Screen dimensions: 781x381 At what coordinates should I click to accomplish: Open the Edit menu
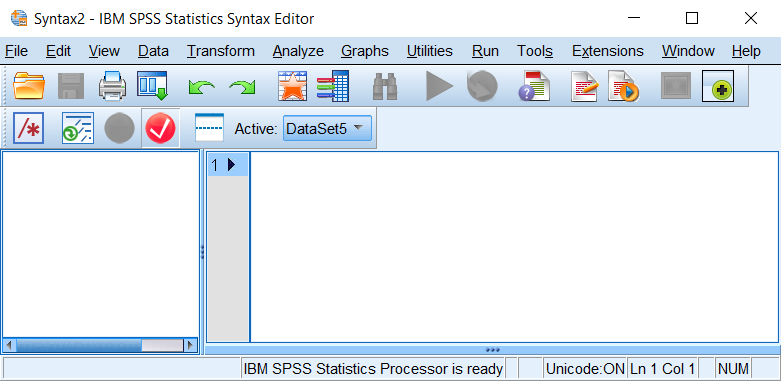[58, 51]
